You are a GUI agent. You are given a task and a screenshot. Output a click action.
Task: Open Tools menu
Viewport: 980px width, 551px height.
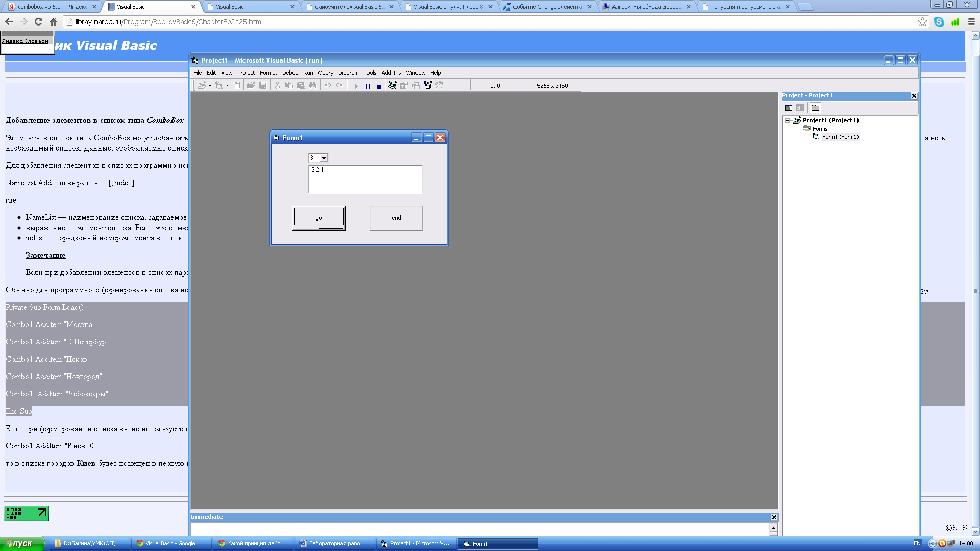(370, 73)
